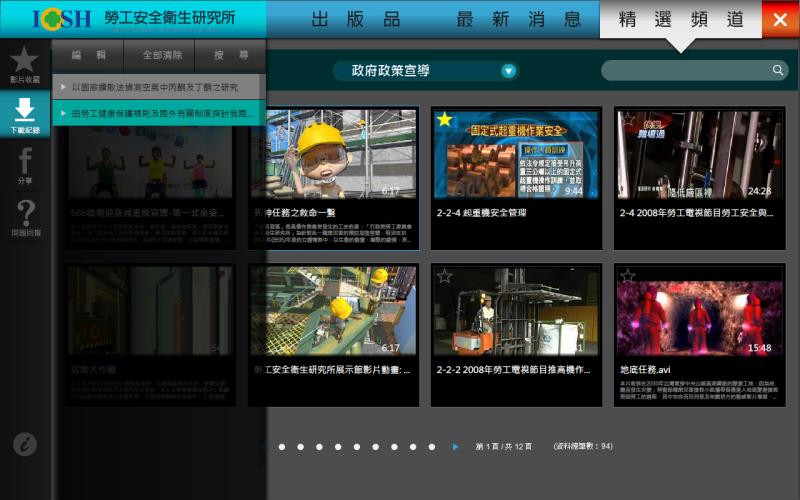Screen dimensions: 800x500
Task: Click the Facebook 分享 share sidebar icon
Action: 24,165
